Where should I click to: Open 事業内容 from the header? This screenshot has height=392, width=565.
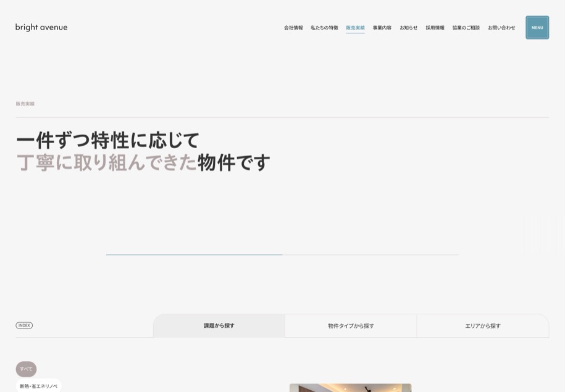(382, 28)
